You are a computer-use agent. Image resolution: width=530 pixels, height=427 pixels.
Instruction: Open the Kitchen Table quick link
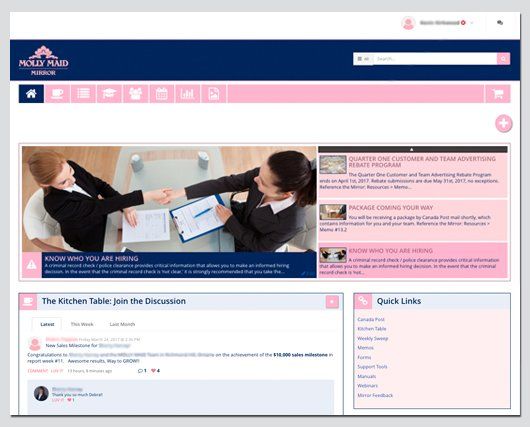[x=372, y=329]
